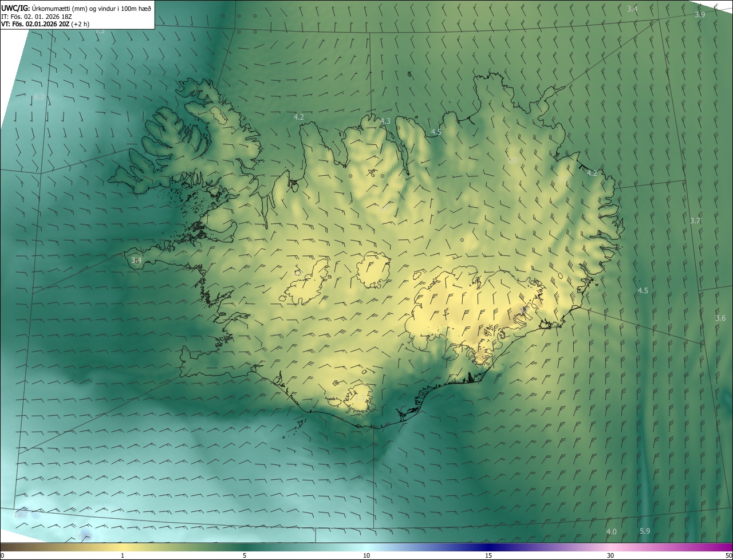
Task: Click the colour scale tick label "15"
Action: coord(488,555)
